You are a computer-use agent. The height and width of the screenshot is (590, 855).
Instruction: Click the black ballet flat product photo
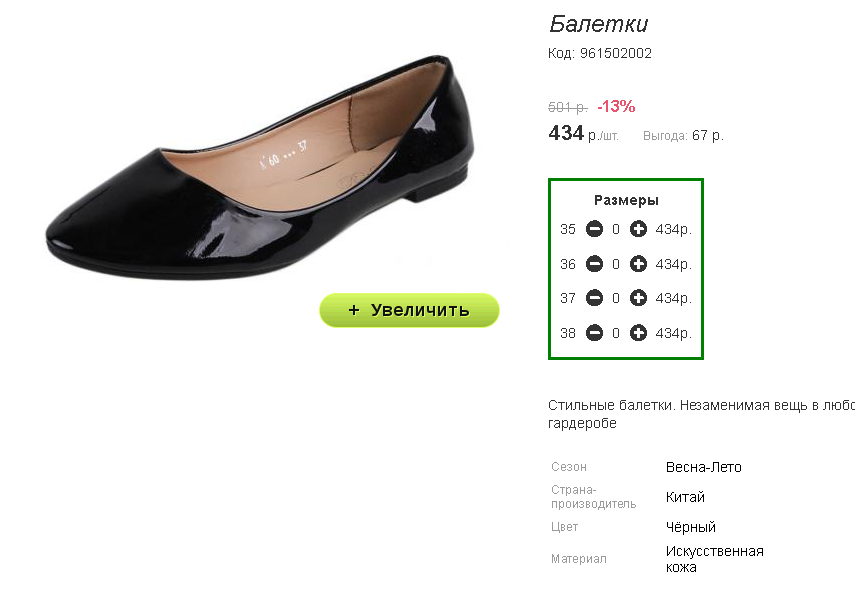pyautogui.click(x=260, y=167)
